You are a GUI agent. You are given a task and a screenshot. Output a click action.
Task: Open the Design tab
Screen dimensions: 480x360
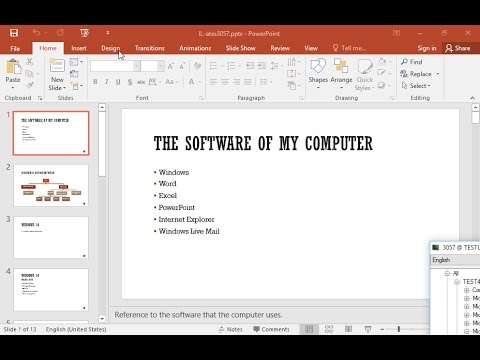pyautogui.click(x=110, y=48)
